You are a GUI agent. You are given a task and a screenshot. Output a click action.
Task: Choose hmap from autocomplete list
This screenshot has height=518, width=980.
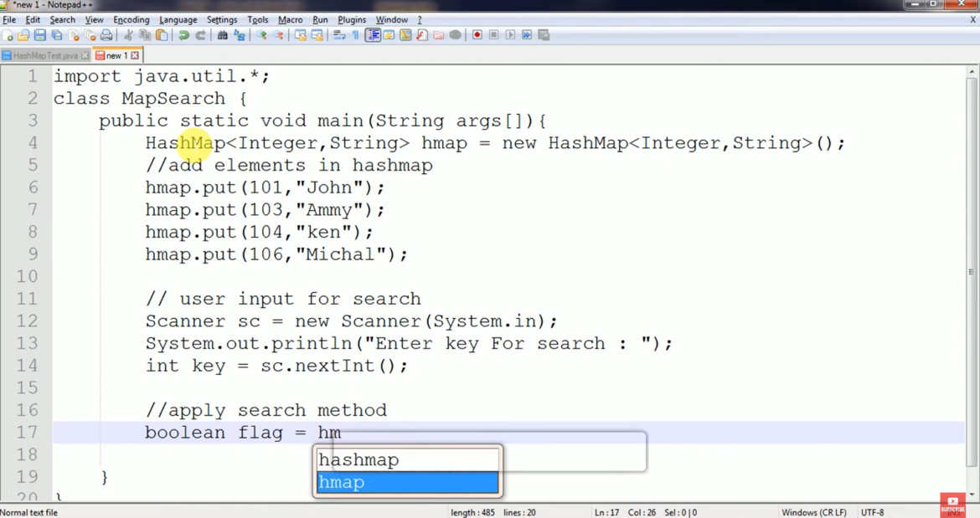(x=408, y=482)
